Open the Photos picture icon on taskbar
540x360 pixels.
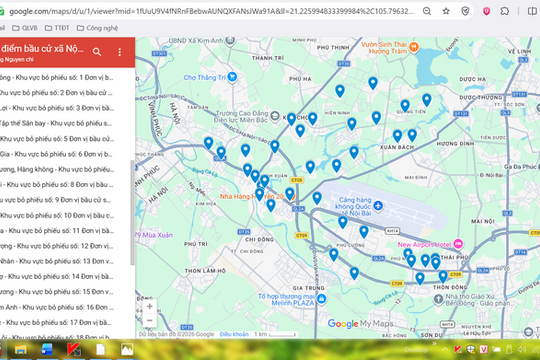pos(127,350)
